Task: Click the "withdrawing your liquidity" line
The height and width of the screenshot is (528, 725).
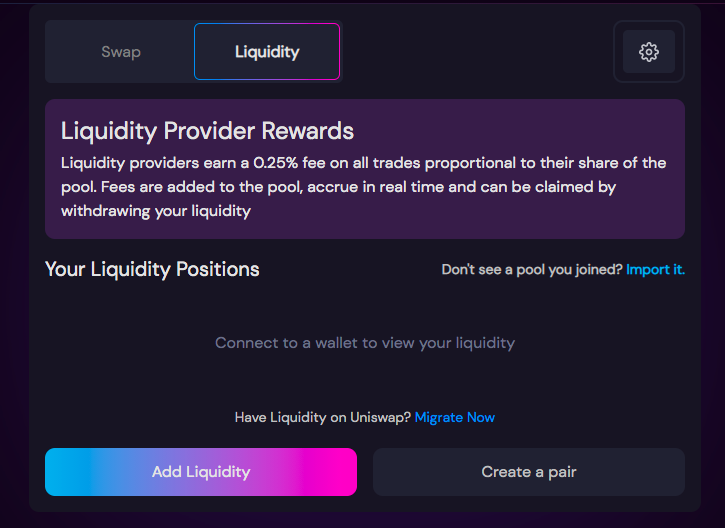Action: [x=156, y=211]
